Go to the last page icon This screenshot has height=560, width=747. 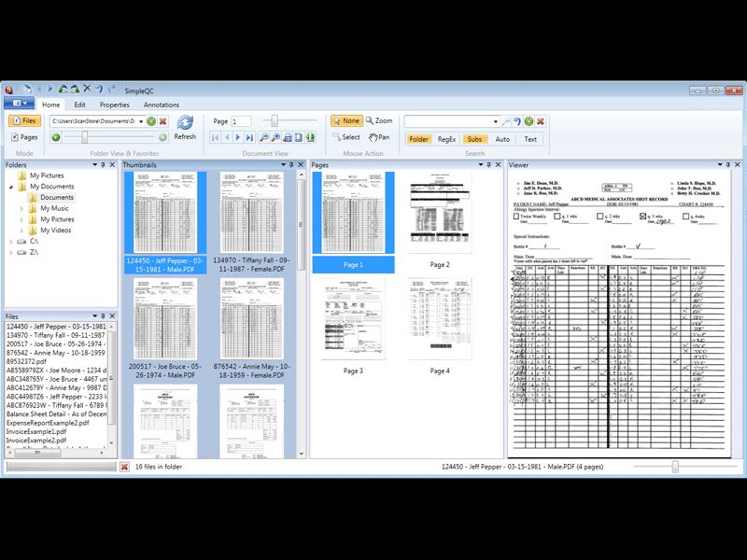click(249, 137)
